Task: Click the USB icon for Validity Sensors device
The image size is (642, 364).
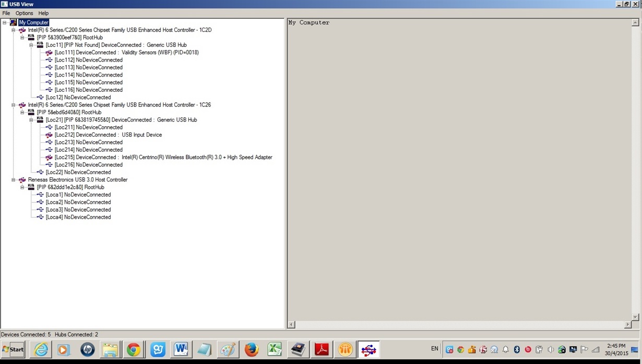Action: tap(49, 53)
